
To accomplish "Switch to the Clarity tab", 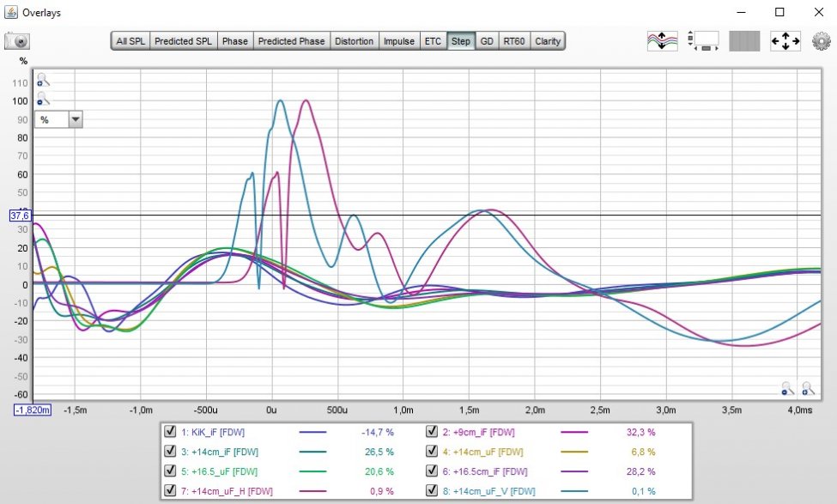I will (x=548, y=41).
